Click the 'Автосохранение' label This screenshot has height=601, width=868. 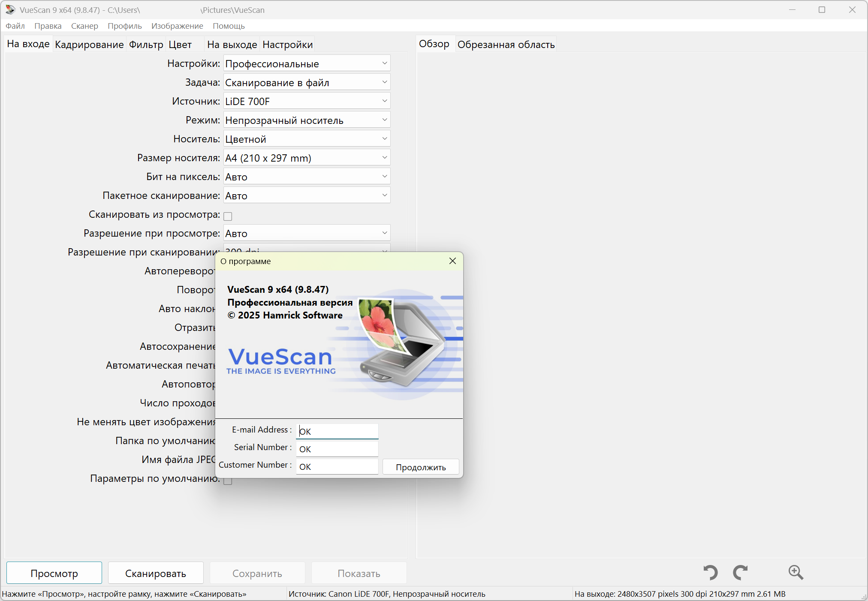[177, 346]
